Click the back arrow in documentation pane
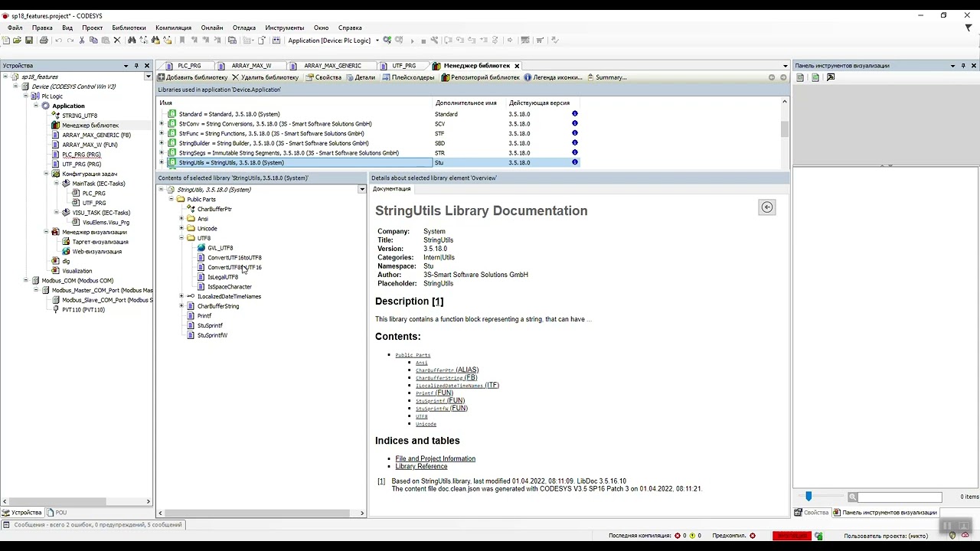This screenshot has height=551, width=980. point(766,207)
